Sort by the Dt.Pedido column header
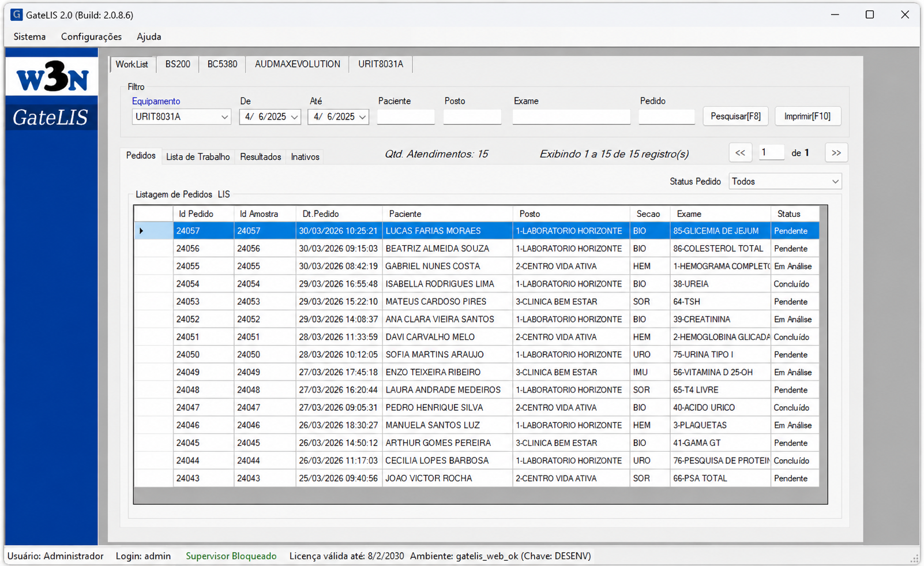This screenshot has width=924, height=566. click(x=339, y=213)
